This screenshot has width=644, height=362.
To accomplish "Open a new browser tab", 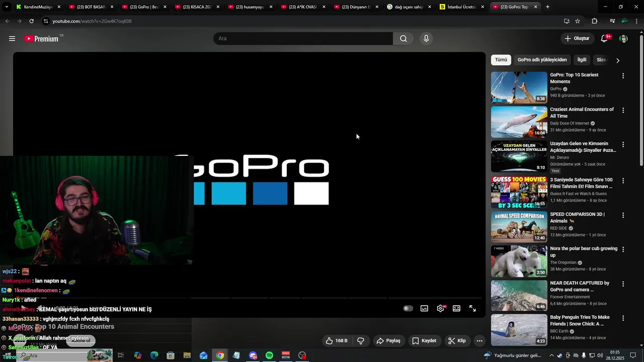I will pyautogui.click(x=547, y=7).
